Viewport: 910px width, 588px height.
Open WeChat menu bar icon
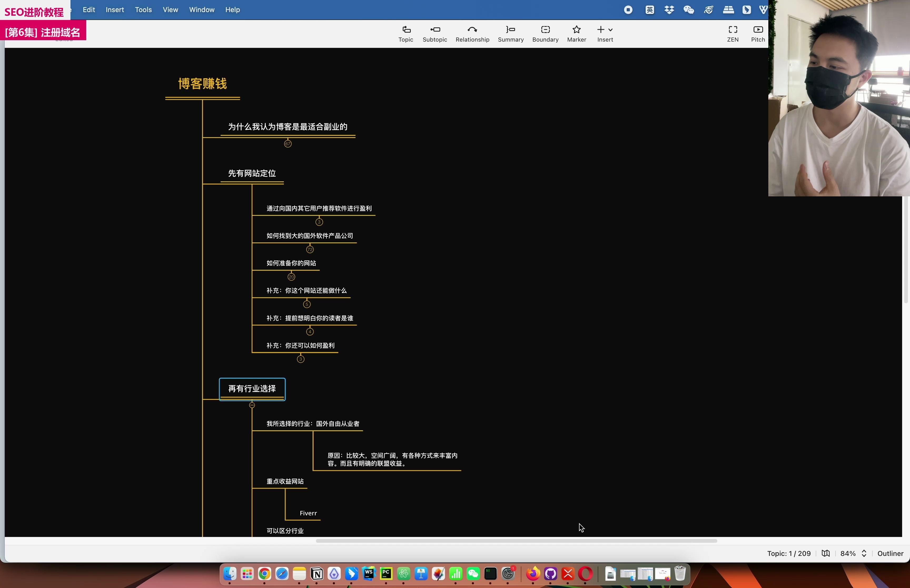(x=689, y=10)
